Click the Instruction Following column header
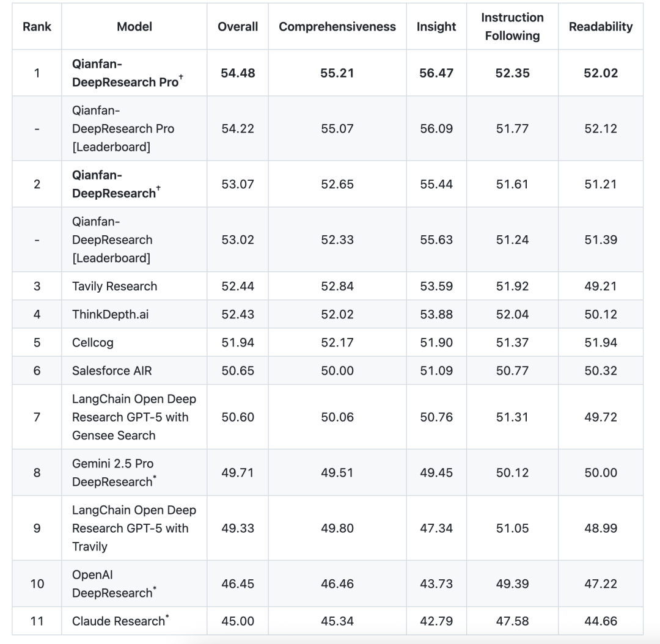This screenshot has width=660, height=644. pyautogui.click(x=512, y=27)
